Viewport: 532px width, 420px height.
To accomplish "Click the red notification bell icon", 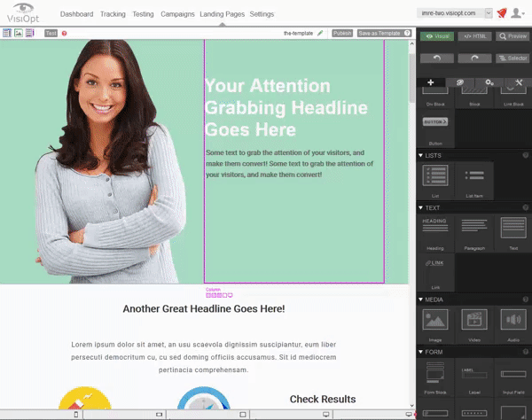I will (x=502, y=13).
